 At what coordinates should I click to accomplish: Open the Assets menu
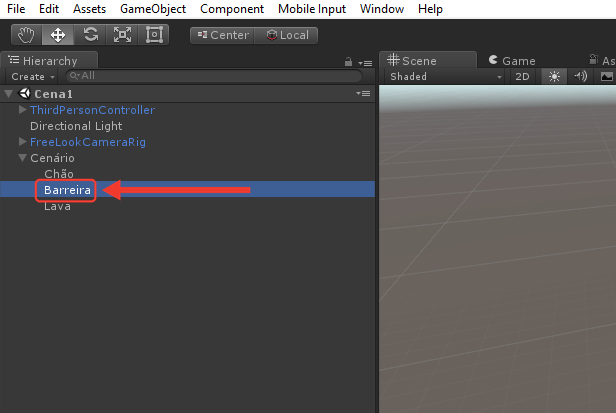pyautogui.click(x=89, y=9)
